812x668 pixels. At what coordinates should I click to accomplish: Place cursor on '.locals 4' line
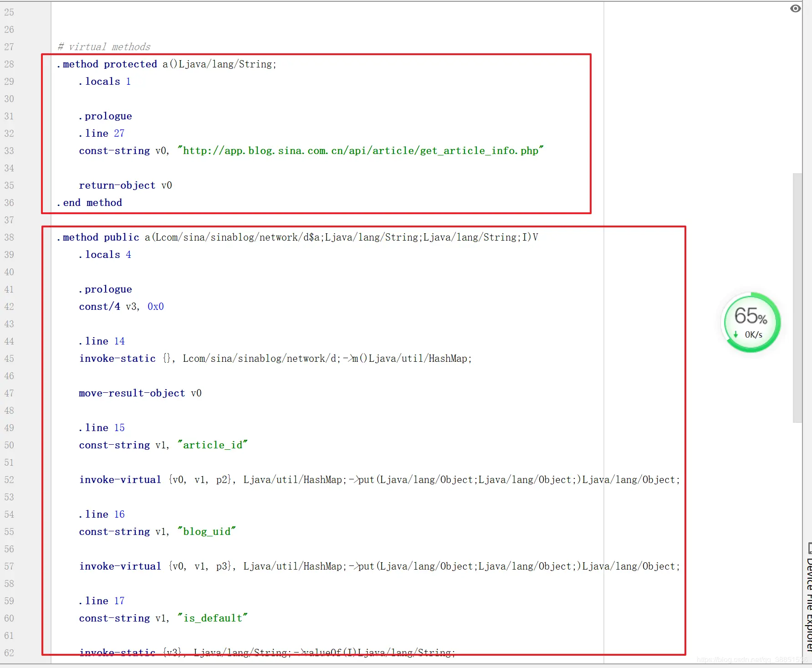point(105,255)
